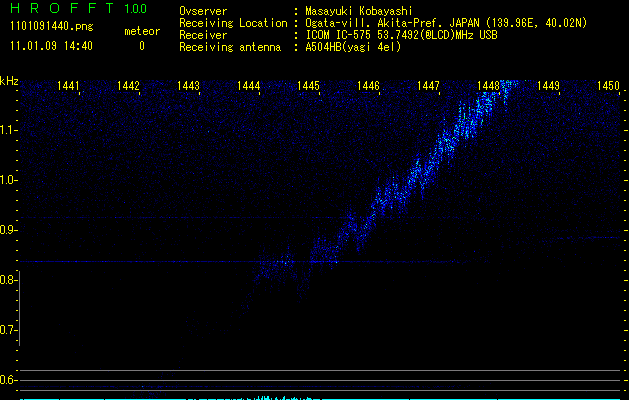Click the 1.1 kHz axis label
This screenshot has width=629, height=400.
click(x=8, y=130)
